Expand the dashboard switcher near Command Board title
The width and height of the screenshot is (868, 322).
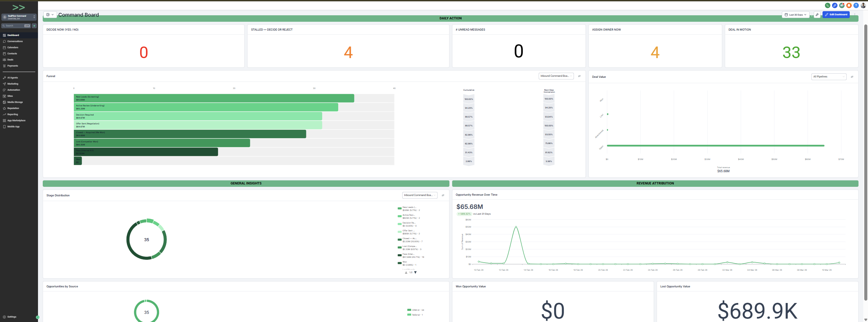(50, 15)
